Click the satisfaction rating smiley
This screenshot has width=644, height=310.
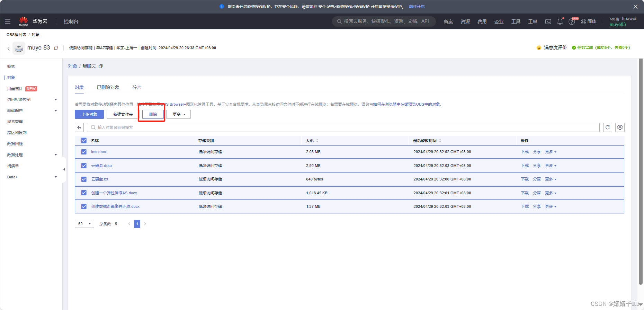539,48
